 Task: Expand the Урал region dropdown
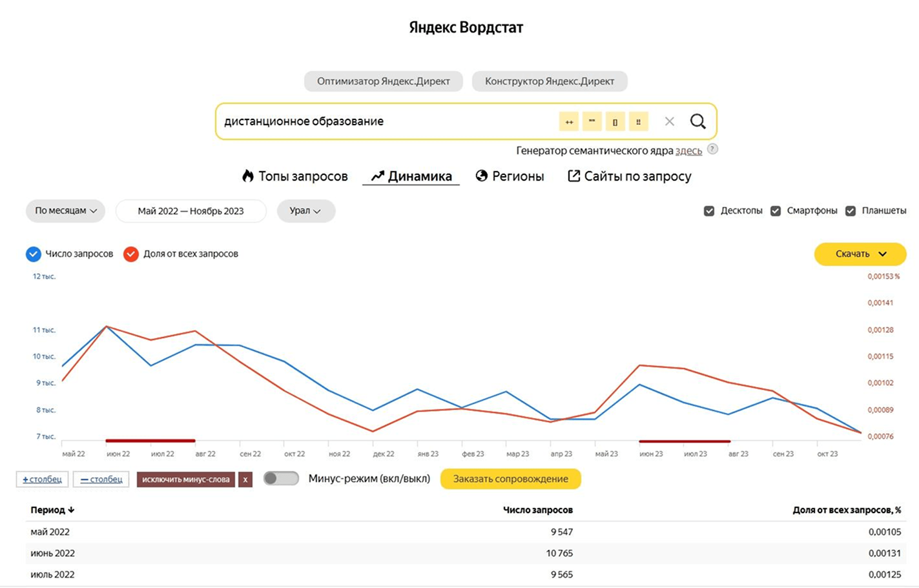305,211
